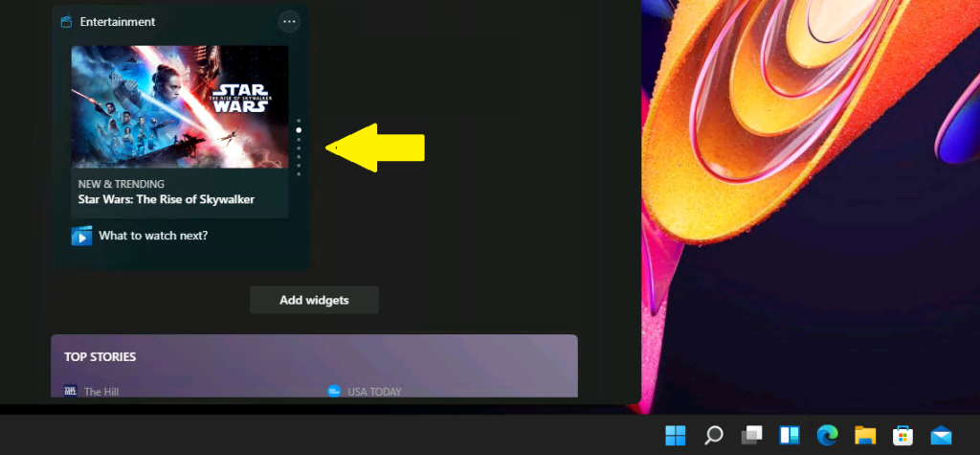Open Star Wars: The Rise of Skywalker title
Viewport: 980px width, 455px height.
coord(167,200)
